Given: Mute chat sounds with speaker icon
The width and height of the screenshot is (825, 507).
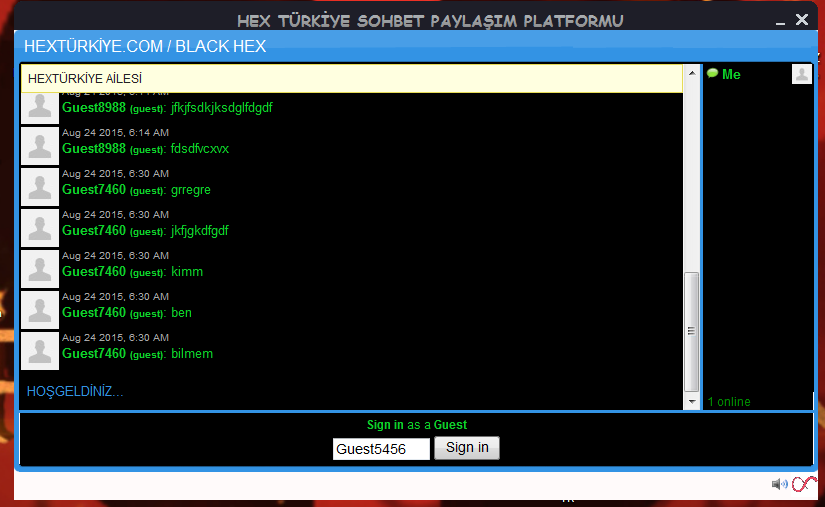Looking at the screenshot, I should click(779, 484).
